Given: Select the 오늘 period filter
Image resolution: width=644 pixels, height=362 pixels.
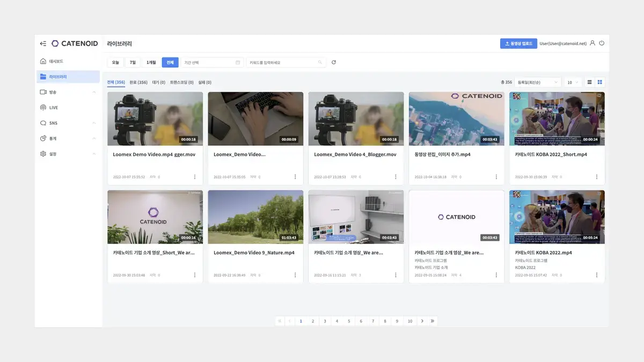Looking at the screenshot, I should (115, 62).
